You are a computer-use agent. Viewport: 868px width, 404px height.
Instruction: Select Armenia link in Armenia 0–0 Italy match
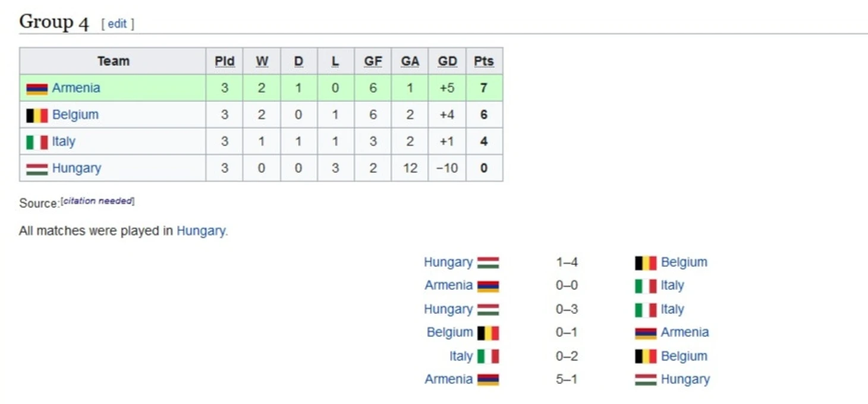pyautogui.click(x=449, y=285)
